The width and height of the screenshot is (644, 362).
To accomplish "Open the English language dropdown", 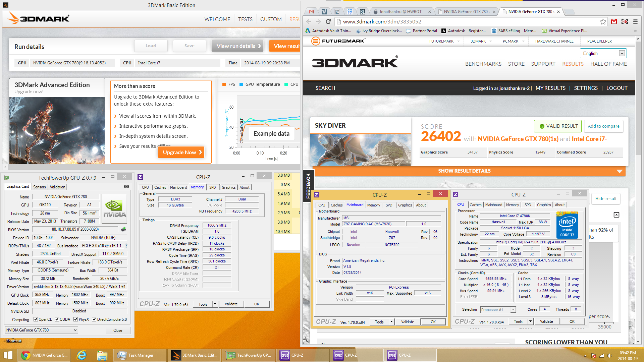I will 603,53.
